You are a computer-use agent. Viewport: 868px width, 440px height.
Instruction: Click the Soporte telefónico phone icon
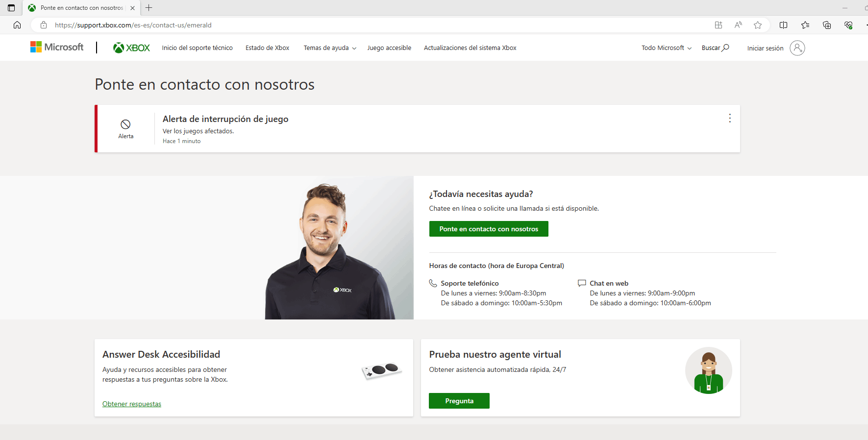click(433, 283)
